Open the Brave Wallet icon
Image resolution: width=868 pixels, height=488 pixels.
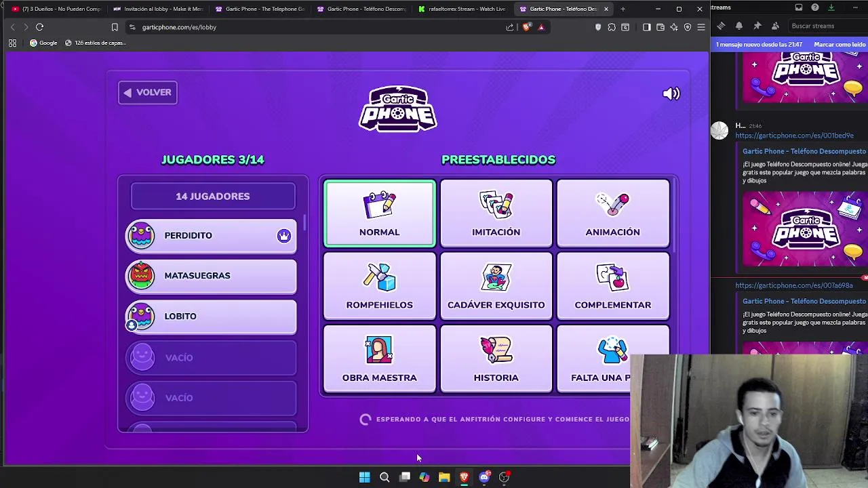pos(660,27)
